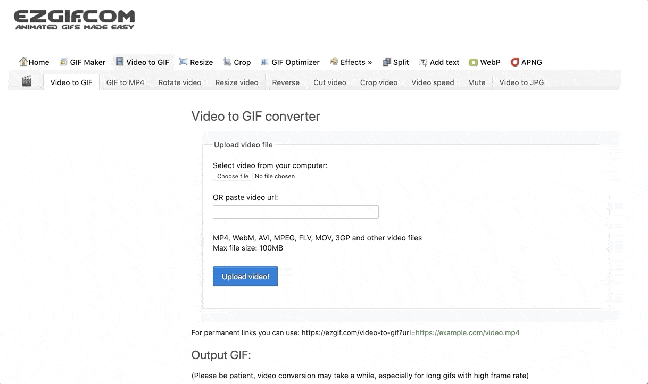Open the example.com video.mp4 link
Screen dimensions: 648x384
coord(467,332)
